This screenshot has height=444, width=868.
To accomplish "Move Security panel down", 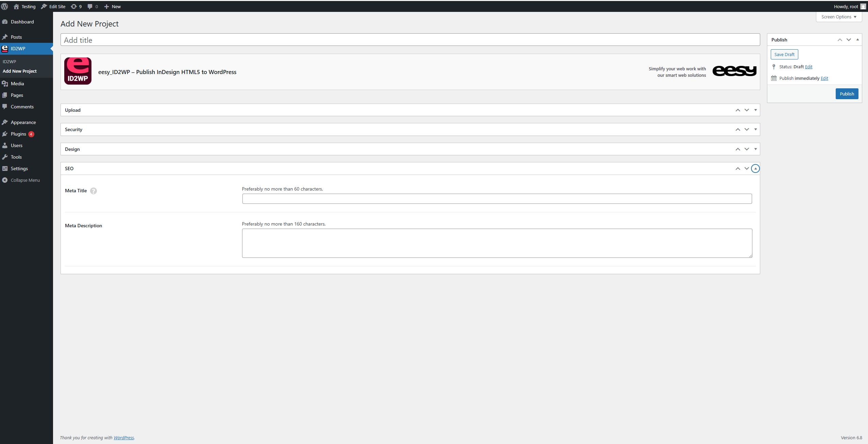I will point(747,129).
